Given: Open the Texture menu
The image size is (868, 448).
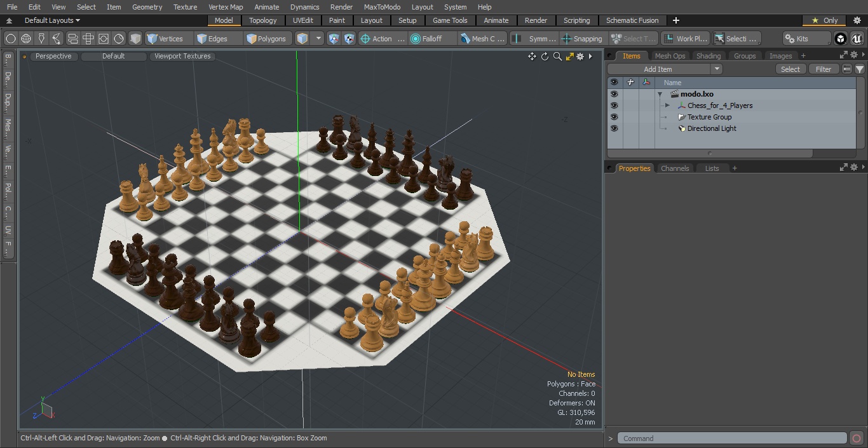Looking at the screenshot, I should (x=185, y=7).
